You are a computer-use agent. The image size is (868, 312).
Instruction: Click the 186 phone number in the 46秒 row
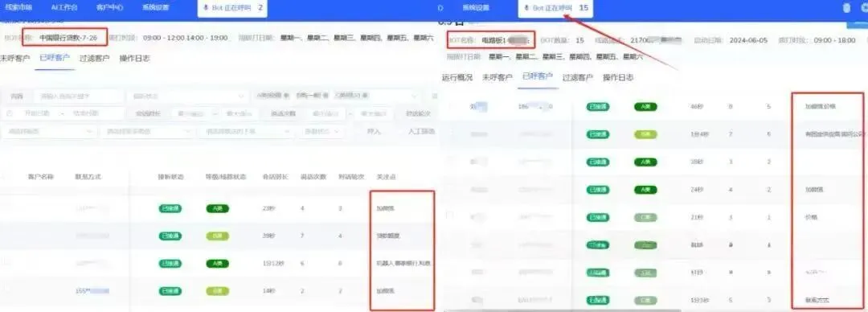click(534, 106)
